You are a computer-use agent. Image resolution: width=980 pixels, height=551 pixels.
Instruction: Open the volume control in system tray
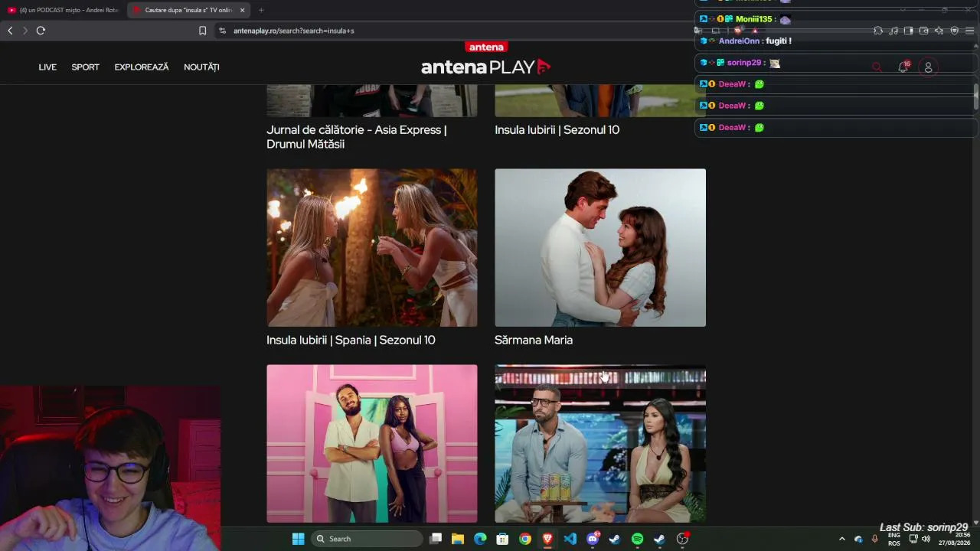tap(926, 539)
